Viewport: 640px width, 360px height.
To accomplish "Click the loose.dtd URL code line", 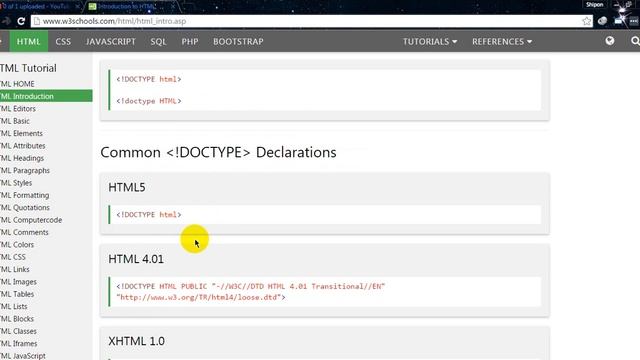I will pos(201,297).
